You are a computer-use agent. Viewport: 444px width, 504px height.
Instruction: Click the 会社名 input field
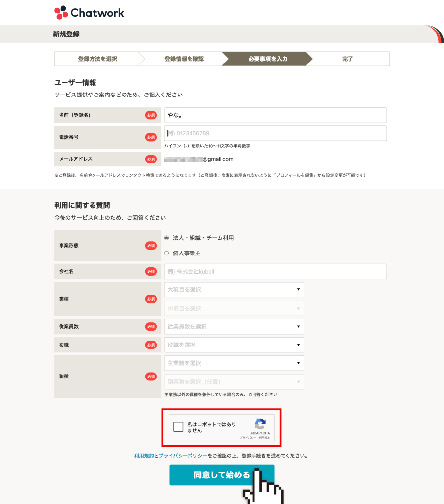point(276,271)
